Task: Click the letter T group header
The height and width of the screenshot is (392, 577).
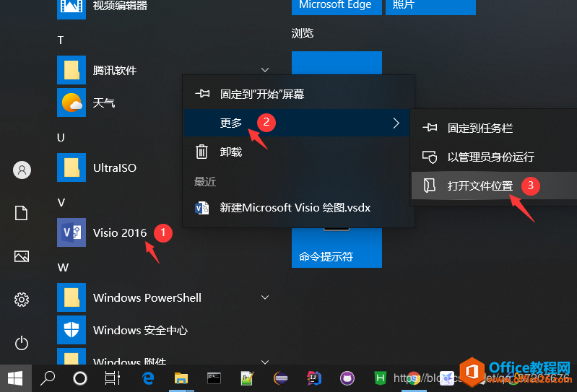Action: tap(61, 40)
